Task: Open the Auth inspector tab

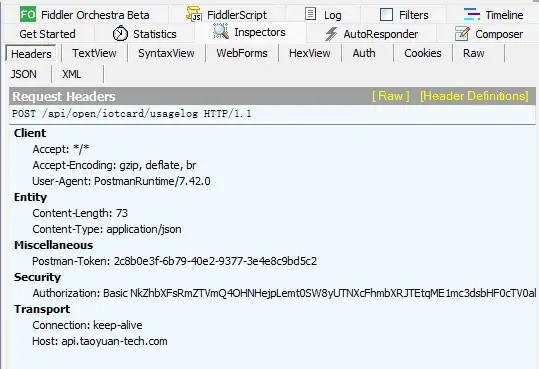Action: coord(364,53)
